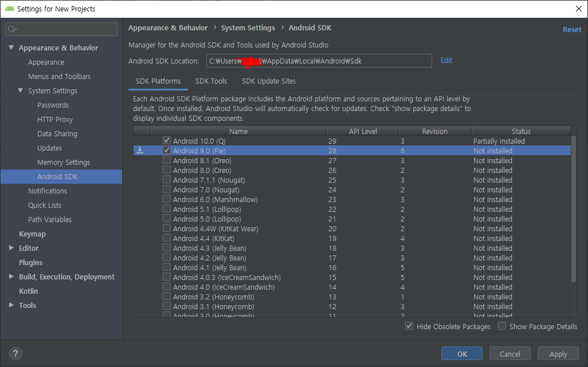Check Android 8.1 (Oreo) checkbox
Viewport: 588px width, 367px height.
click(x=167, y=160)
